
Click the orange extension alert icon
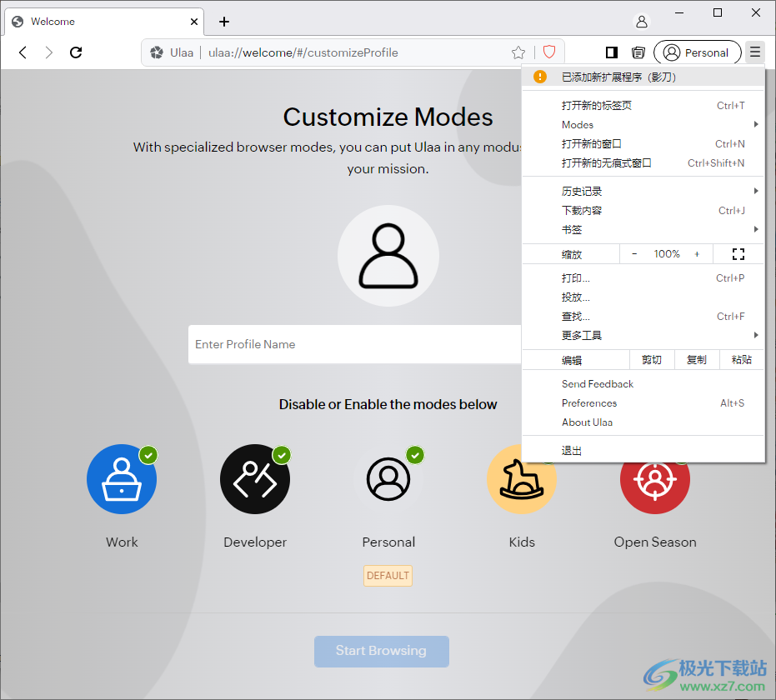tap(540, 77)
